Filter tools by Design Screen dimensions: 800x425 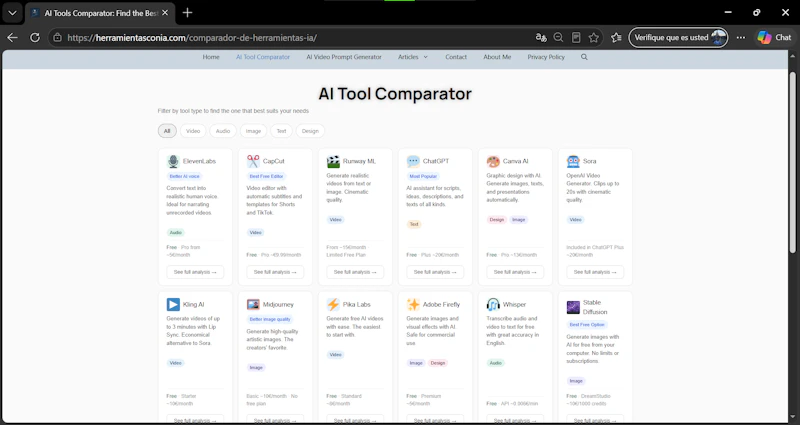click(x=310, y=131)
